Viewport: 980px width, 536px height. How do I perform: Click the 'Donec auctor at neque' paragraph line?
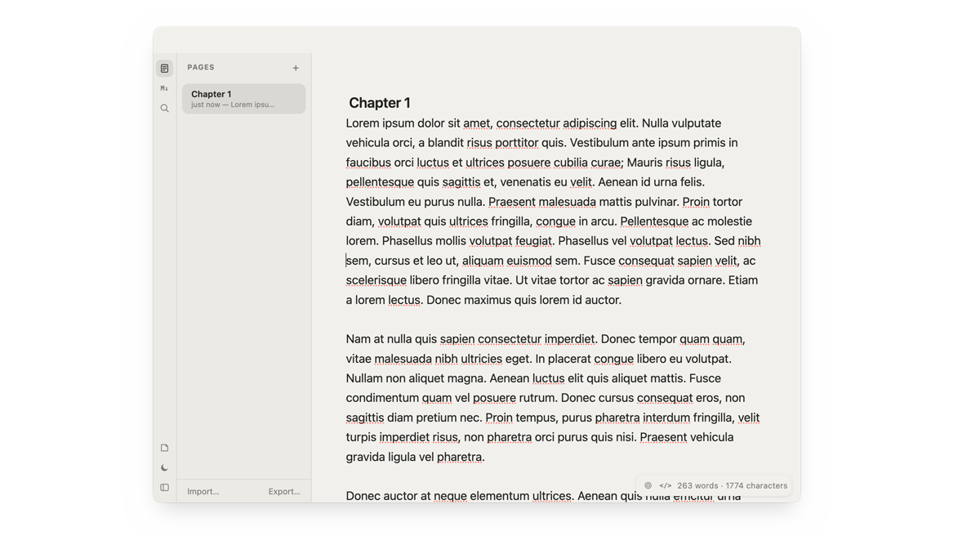tap(543, 496)
